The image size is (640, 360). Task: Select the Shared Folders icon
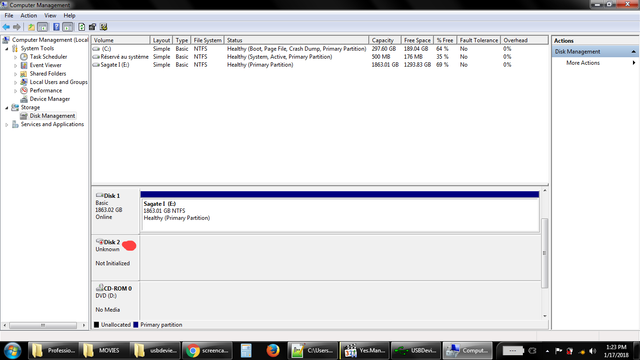tap(24, 73)
